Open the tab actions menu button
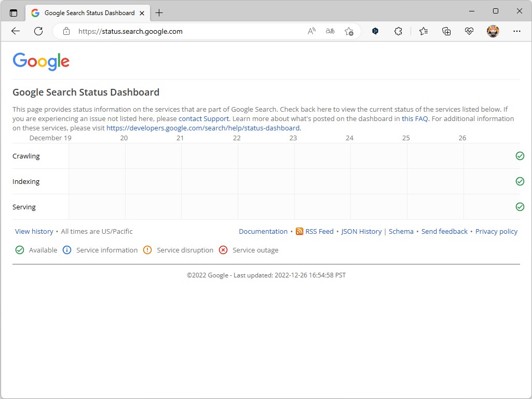Viewport: 532px width, 399px height. [13, 13]
